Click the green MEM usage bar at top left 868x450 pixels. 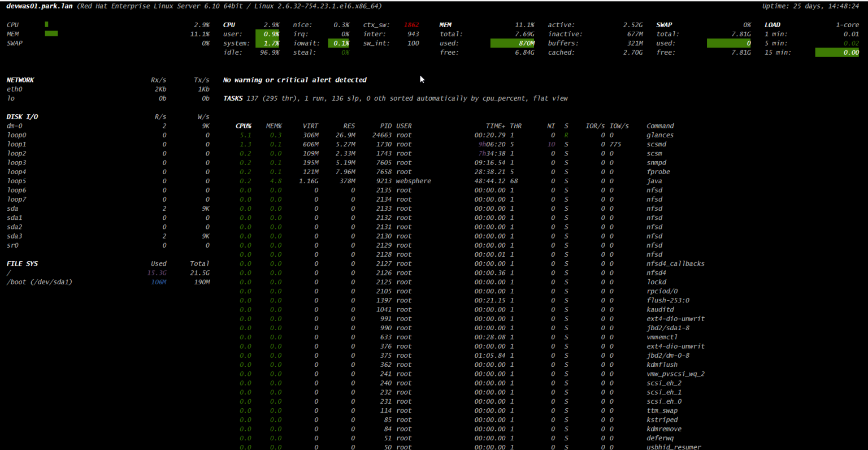51,34
